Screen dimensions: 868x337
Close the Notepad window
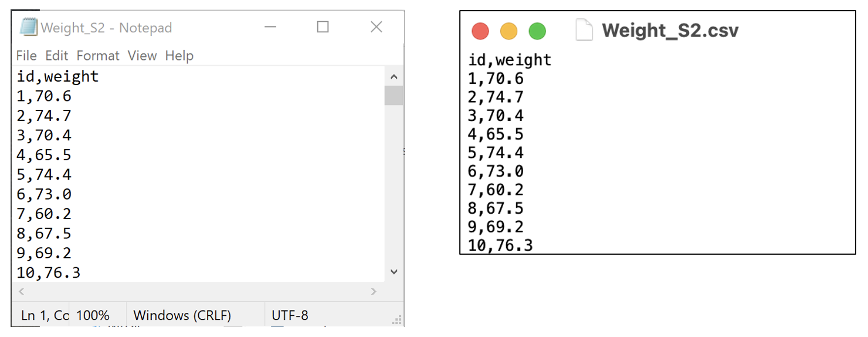377,27
